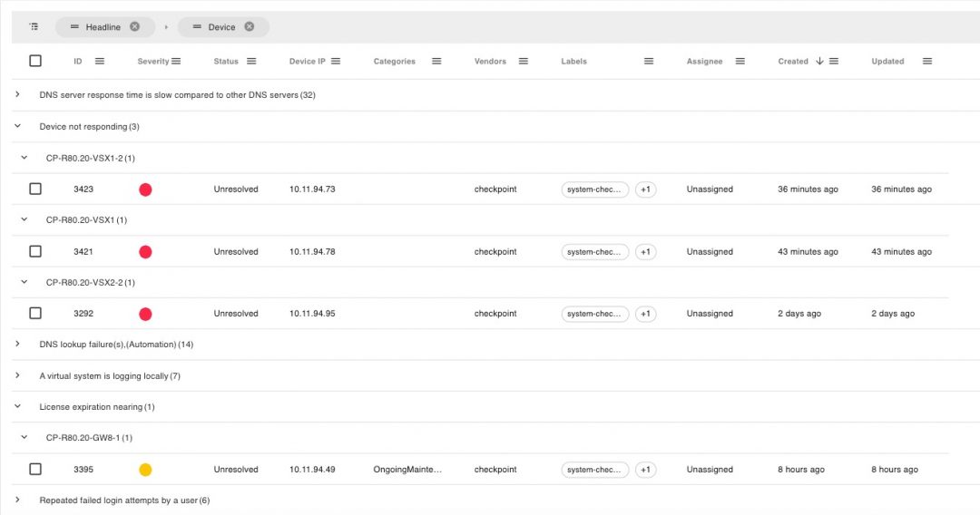Open the Device IP column menu icon

coord(336,61)
